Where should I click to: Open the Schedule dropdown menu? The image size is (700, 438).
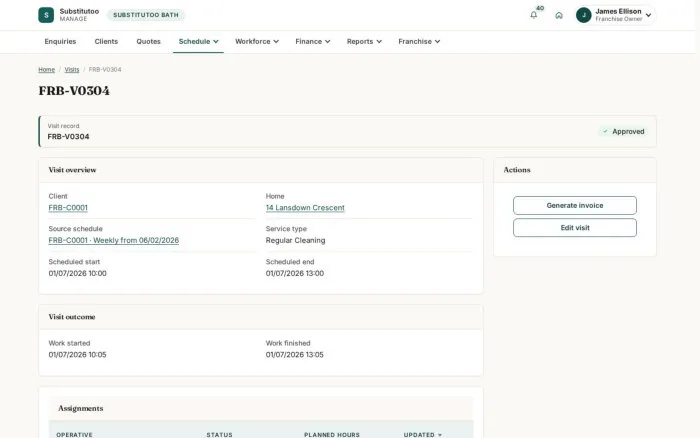click(x=198, y=42)
